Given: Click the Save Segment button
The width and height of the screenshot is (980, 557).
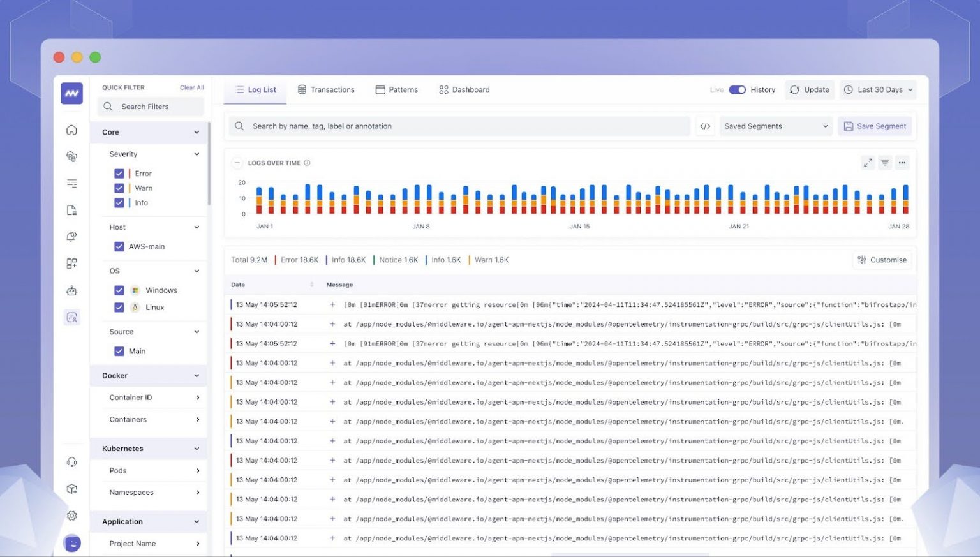Looking at the screenshot, I should 875,126.
